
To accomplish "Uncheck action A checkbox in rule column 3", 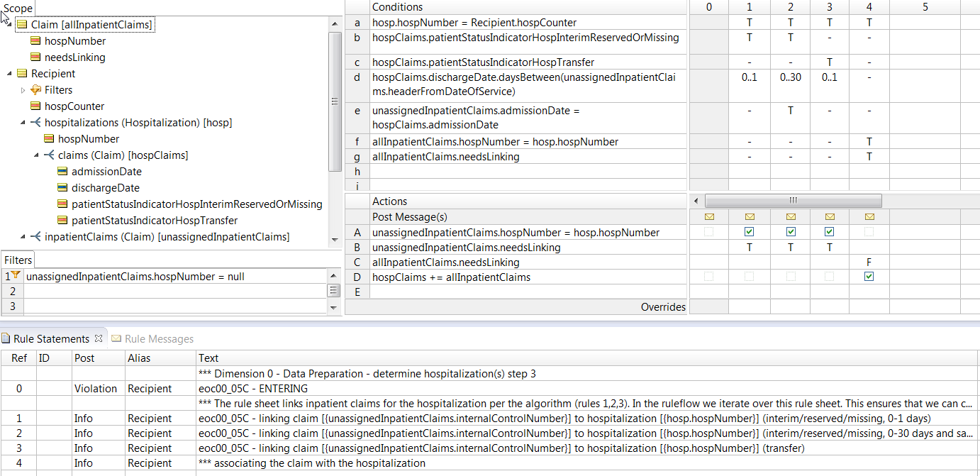I will click(830, 232).
